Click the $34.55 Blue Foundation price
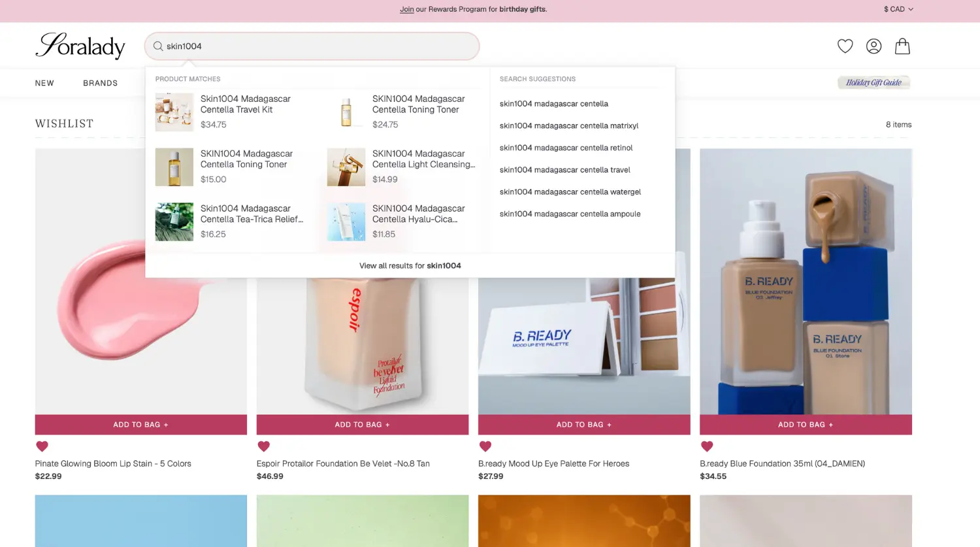 713,476
